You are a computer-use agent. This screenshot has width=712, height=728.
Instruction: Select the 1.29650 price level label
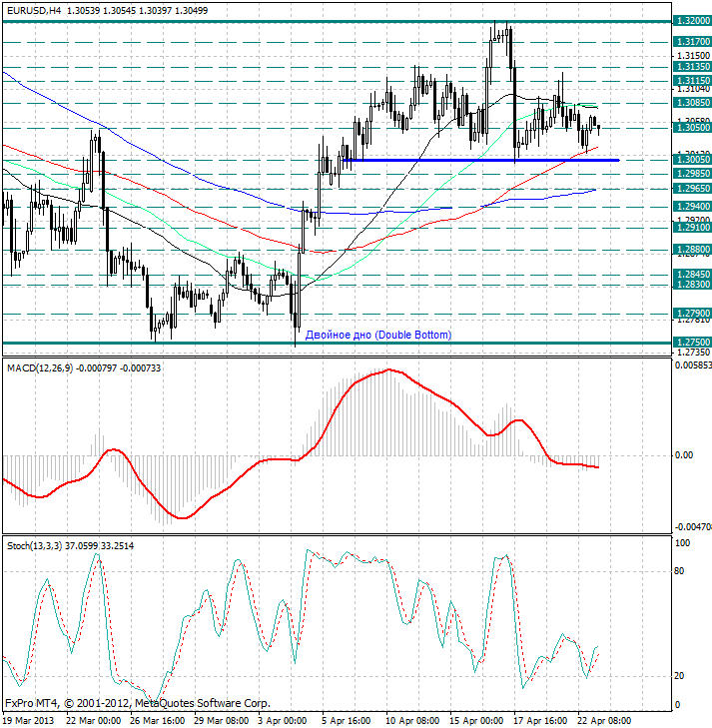click(x=692, y=189)
